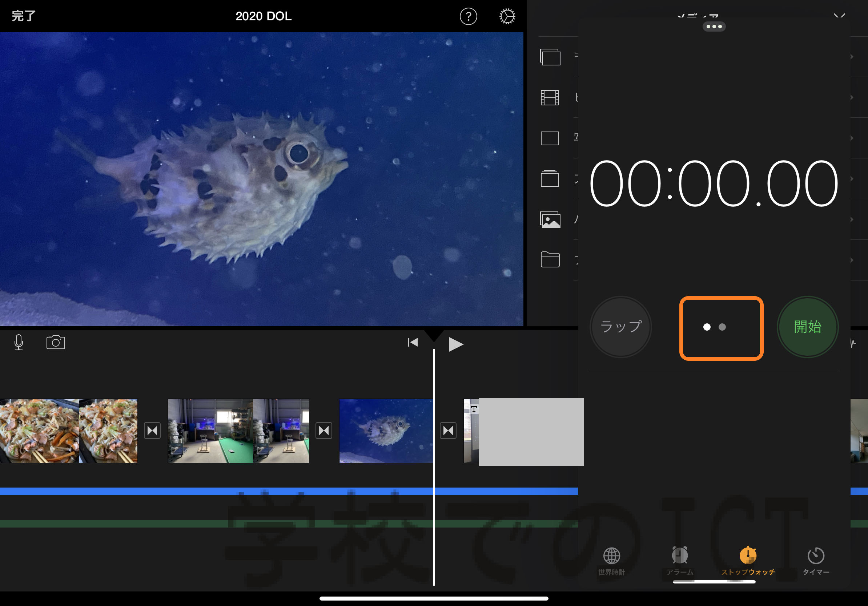Tap transition icon after pufferfish clip
The height and width of the screenshot is (606, 868).
(x=448, y=431)
